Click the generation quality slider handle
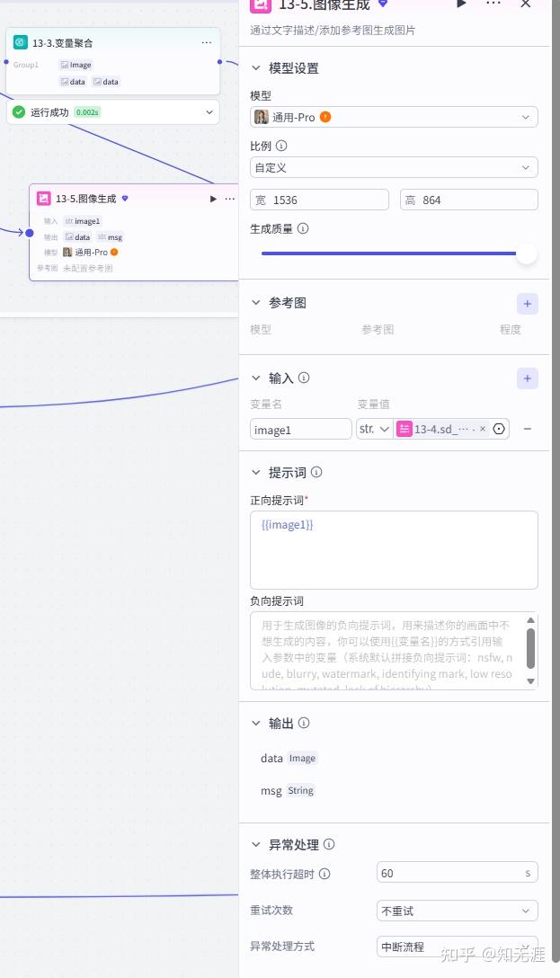The image size is (560, 978). [527, 253]
